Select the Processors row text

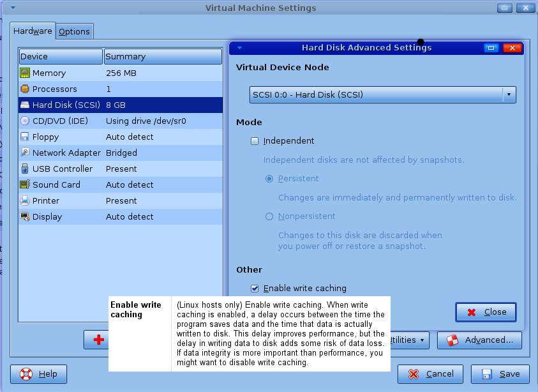54,89
